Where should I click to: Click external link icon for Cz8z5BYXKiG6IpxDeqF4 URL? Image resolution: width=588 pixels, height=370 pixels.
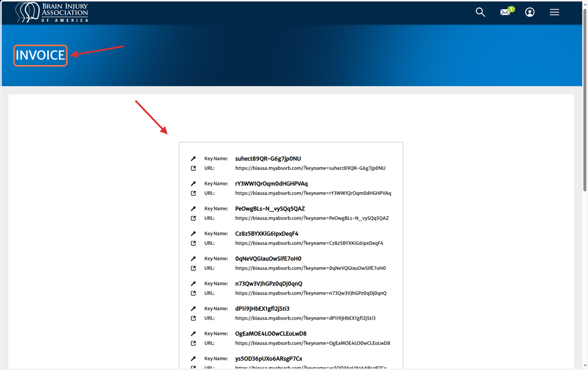tap(193, 243)
